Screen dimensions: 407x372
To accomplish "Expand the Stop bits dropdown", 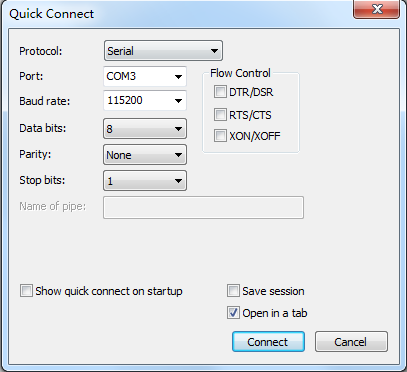I will pos(145,181).
